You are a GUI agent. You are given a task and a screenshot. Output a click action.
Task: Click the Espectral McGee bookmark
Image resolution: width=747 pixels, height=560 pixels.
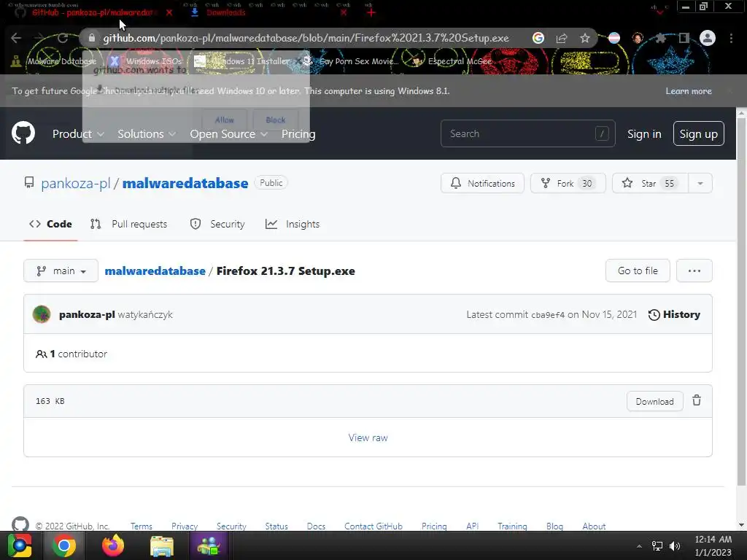(452, 61)
